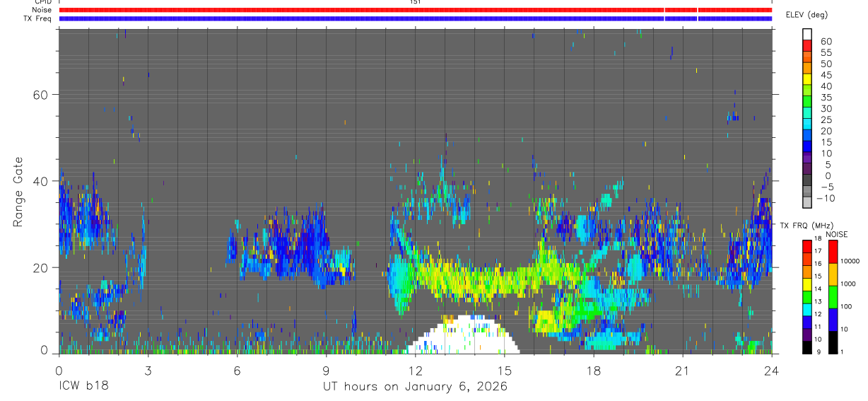
Task: Click the light gray bottom swatch of ELEV bar
Action: tap(807, 203)
